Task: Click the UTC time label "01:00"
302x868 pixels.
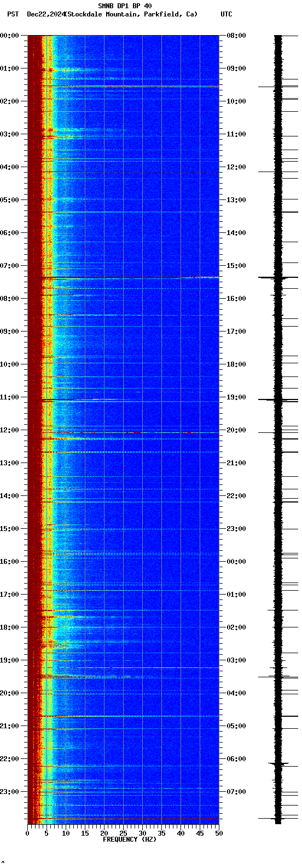Action: coord(236,595)
